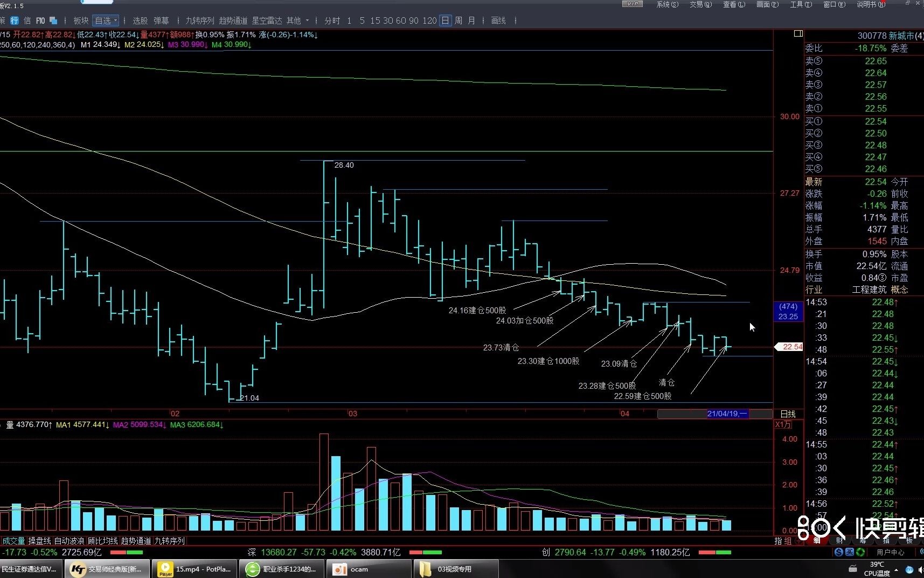Switch to the bottom 趋势通道 tab
Screen dimensions: 924x578
click(136, 541)
